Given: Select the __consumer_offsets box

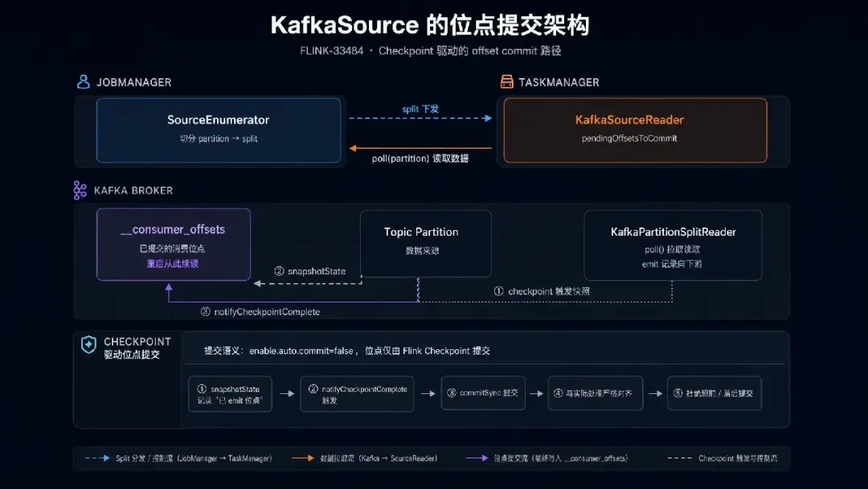Looking at the screenshot, I should click(174, 244).
